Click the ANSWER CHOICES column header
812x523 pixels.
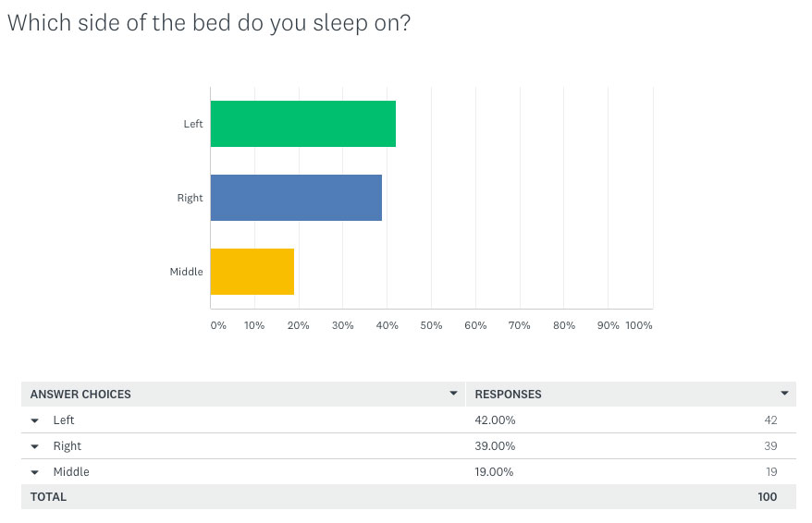(80, 395)
